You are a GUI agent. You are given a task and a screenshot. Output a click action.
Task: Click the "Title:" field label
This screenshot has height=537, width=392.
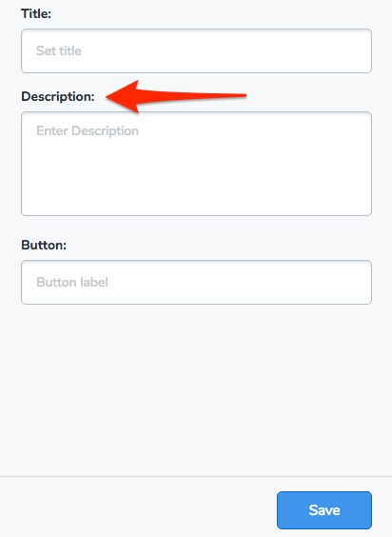36,13
